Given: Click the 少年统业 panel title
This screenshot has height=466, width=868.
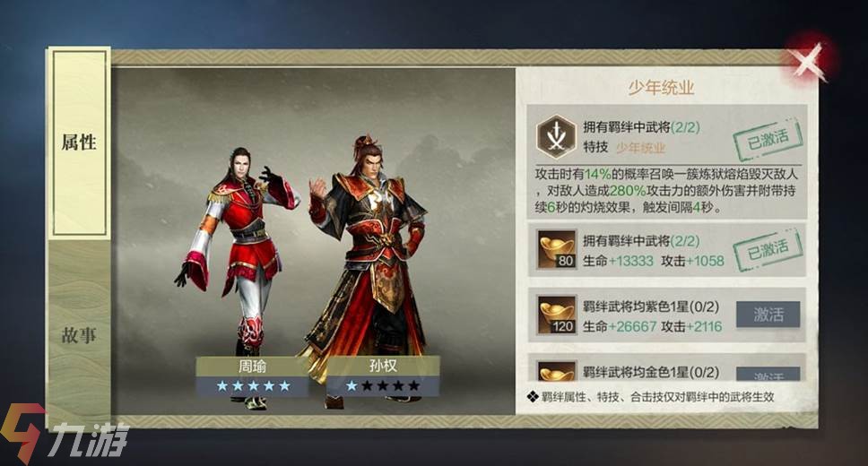Looking at the screenshot, I should click(x=660, y=88).
